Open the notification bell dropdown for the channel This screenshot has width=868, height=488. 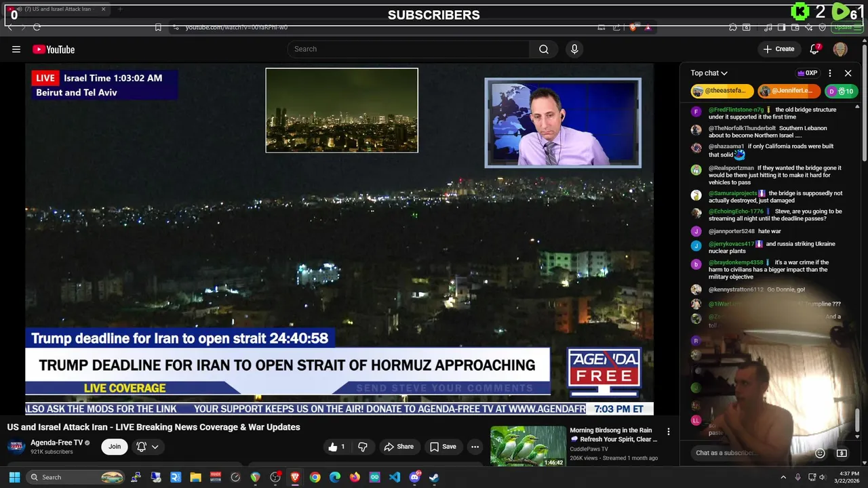pos(147,447)
